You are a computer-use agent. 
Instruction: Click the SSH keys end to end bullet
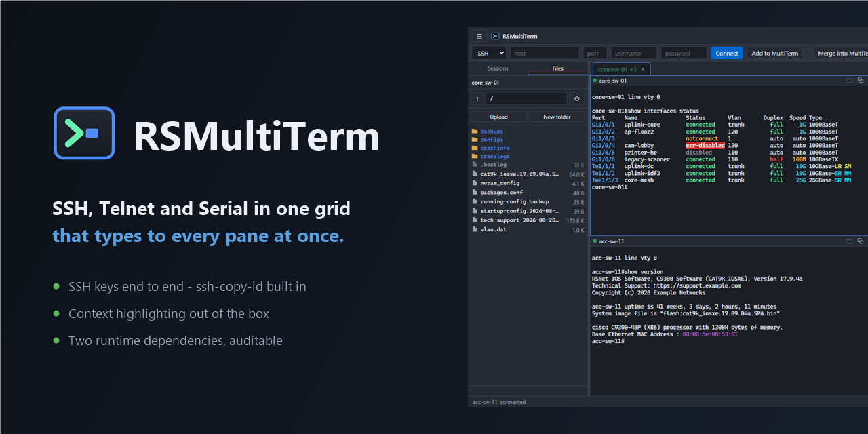pos(187,287)
